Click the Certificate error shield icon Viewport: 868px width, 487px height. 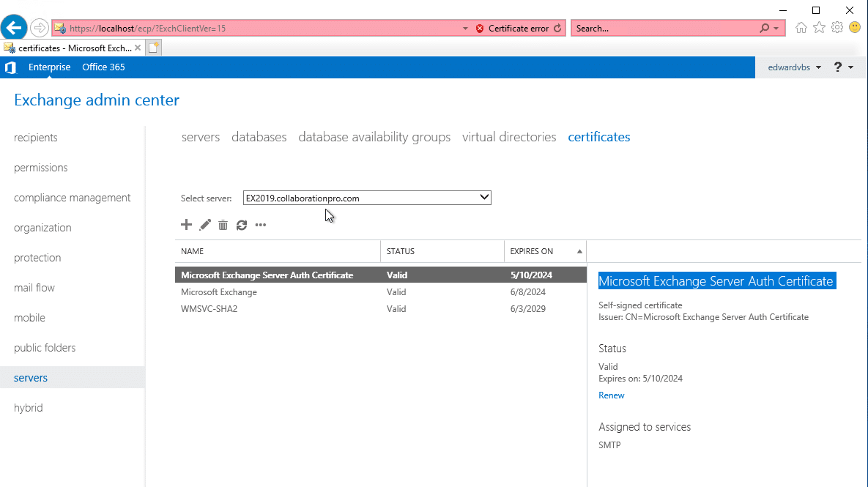tap(480, 27)
